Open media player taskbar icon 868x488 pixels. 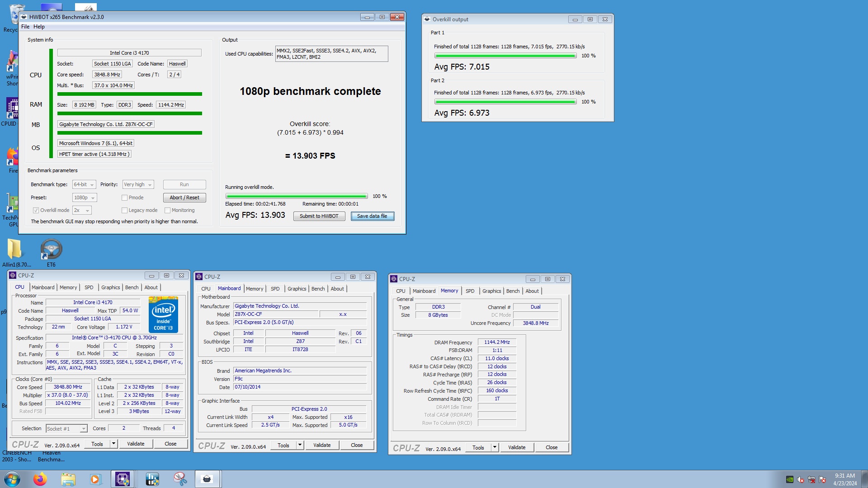[95, 479]
